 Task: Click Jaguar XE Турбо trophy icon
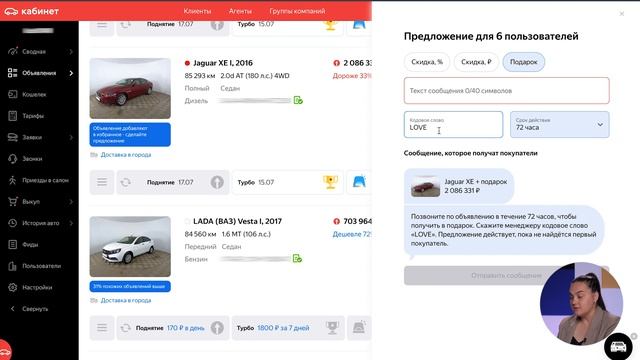click(330, 182)
